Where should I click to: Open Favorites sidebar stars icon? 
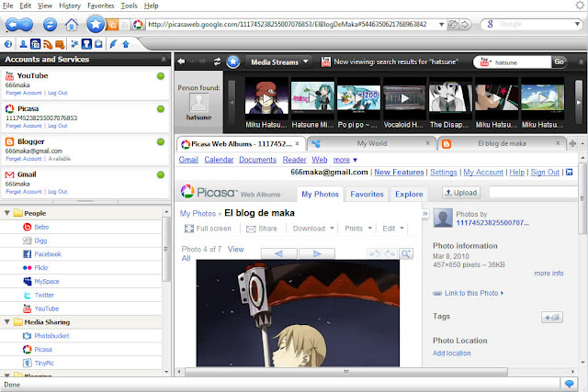[x=74, y=44]
